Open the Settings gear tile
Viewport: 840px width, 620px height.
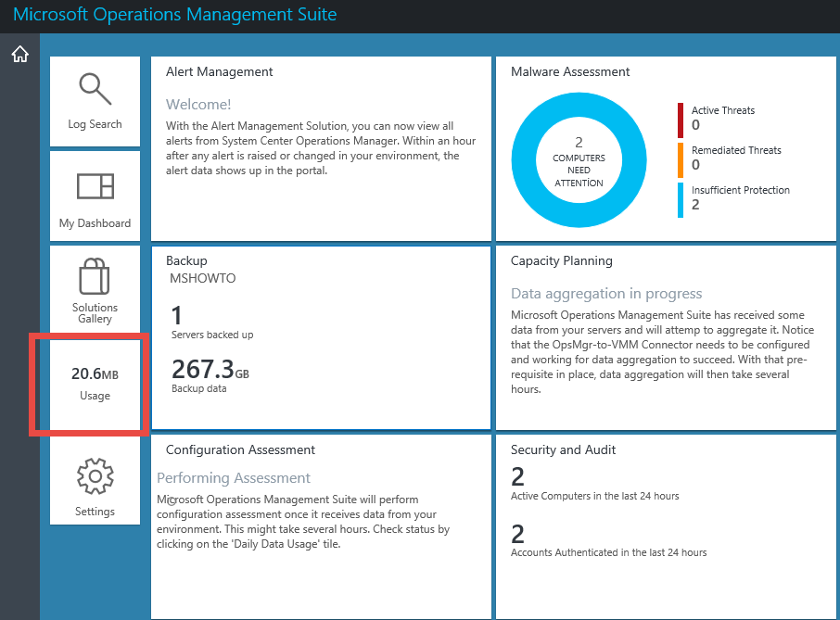(x=95, y=480)
